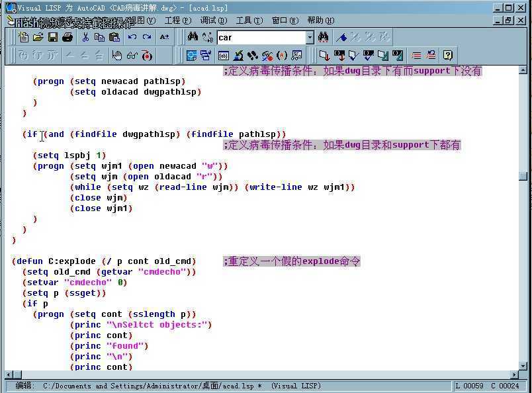Cut selection with the scissors icon
The width and height of the screenshot is (532, 393).
click(x=85, y=37)
